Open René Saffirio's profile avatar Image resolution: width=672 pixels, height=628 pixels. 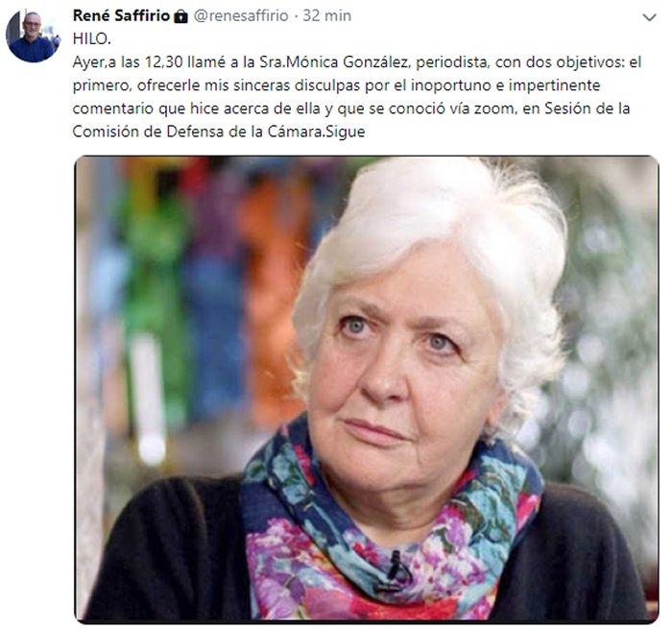(34, 36)
